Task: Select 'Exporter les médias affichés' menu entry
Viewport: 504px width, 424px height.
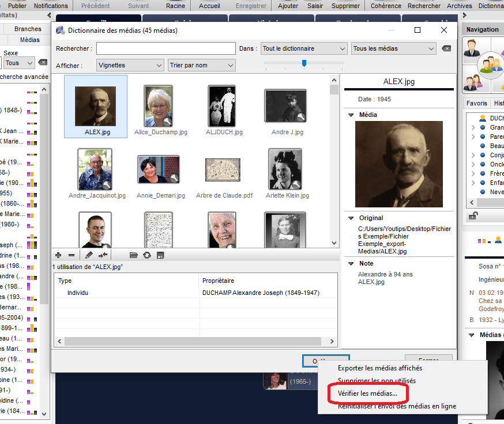Action: tap(379, 368)
